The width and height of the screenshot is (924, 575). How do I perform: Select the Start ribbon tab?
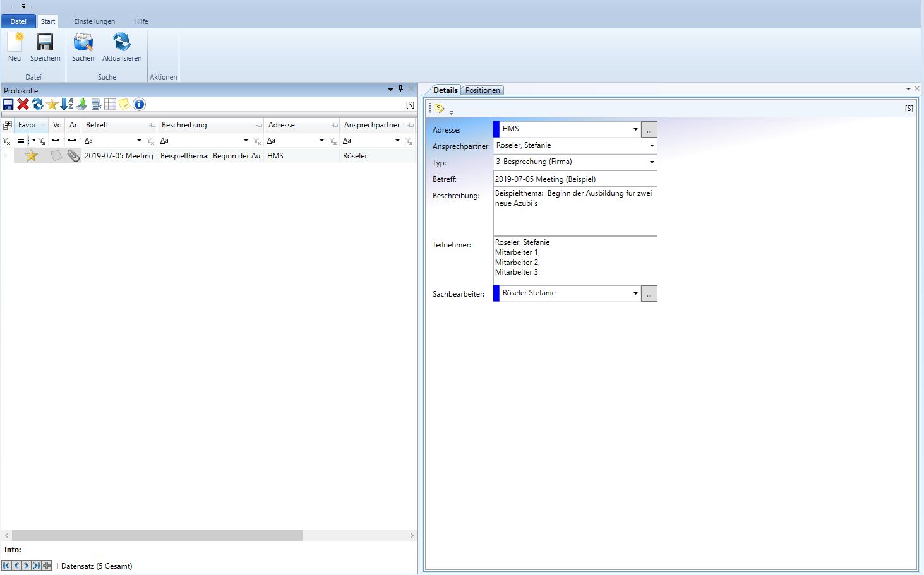(x=48, y=21)
